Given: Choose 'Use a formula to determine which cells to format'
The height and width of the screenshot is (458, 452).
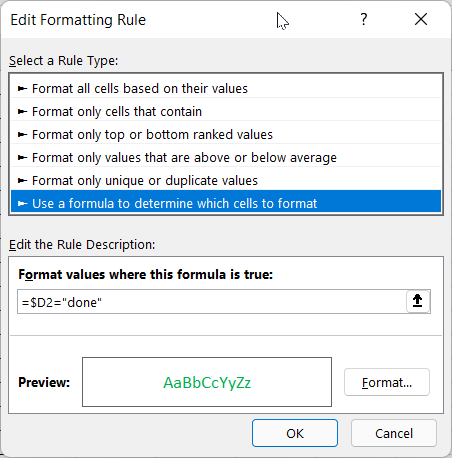Looking at the screenshot, I should point(226,202).
